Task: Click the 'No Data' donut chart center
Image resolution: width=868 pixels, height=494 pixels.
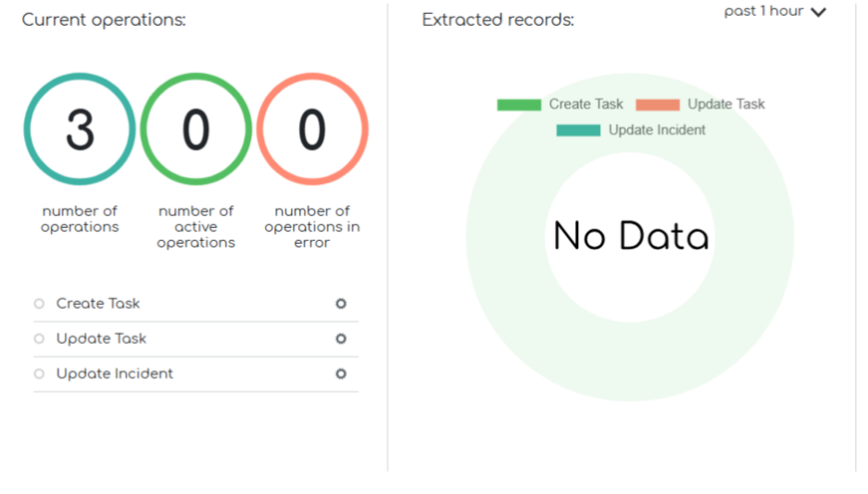Action: click(x=631, y=236)
